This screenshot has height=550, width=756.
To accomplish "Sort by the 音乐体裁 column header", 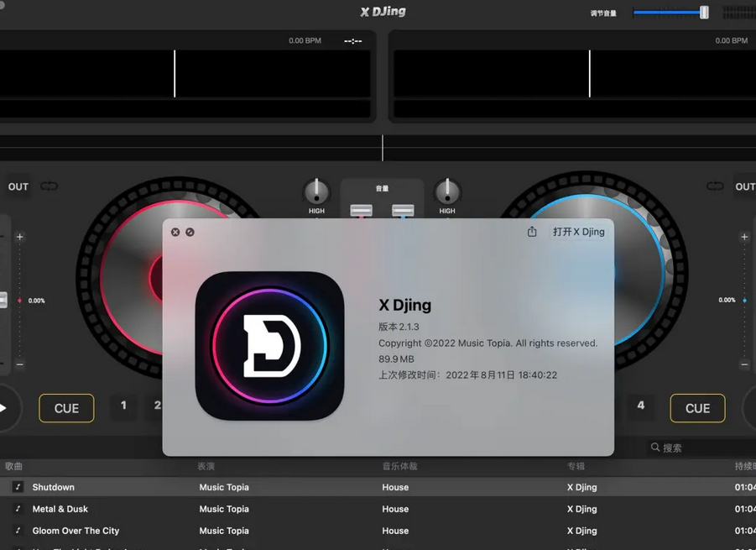I will click(399, 466).
